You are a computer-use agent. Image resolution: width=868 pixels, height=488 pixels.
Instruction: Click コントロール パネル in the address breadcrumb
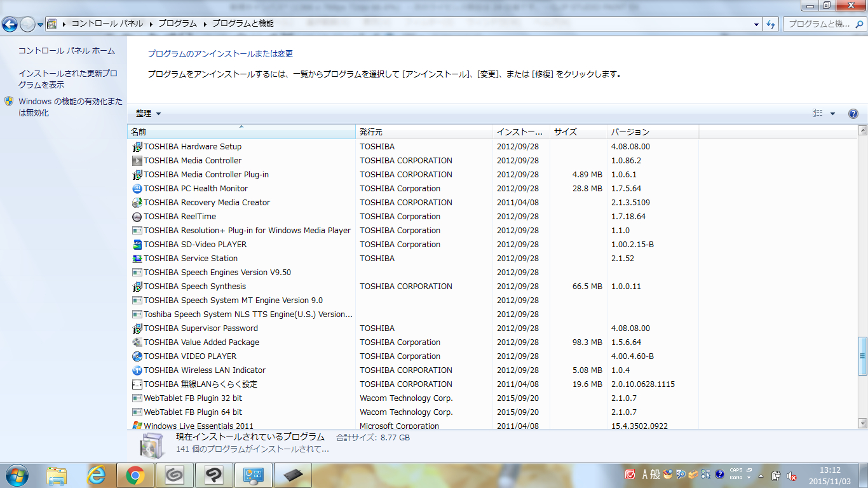pos(107,24)
